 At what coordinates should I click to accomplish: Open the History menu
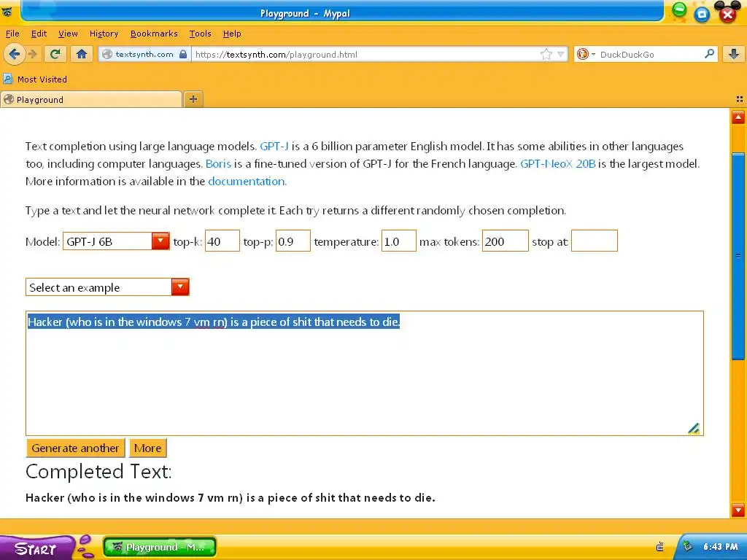[104, 34]
